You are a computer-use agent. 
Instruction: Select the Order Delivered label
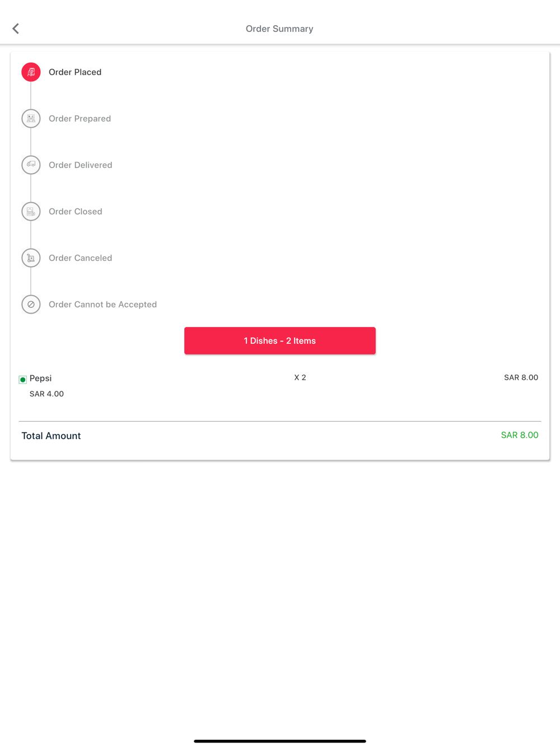(80, 165)
